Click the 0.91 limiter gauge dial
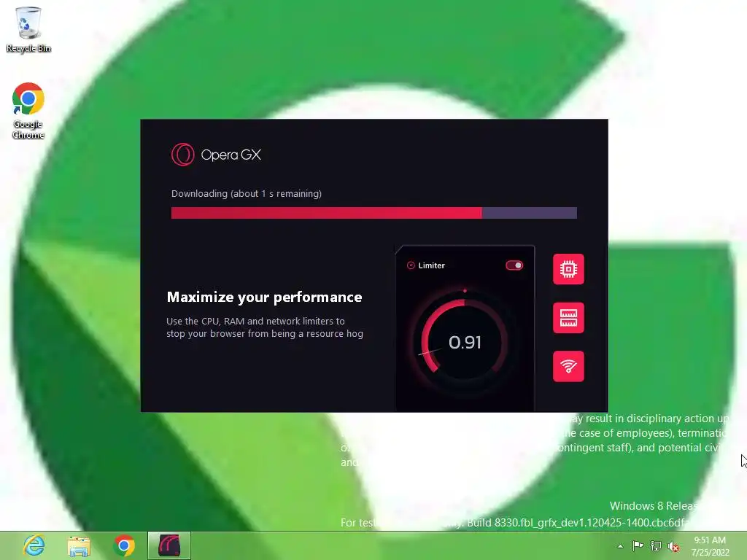This screenshot has height=560, width=747. [465, 342]
